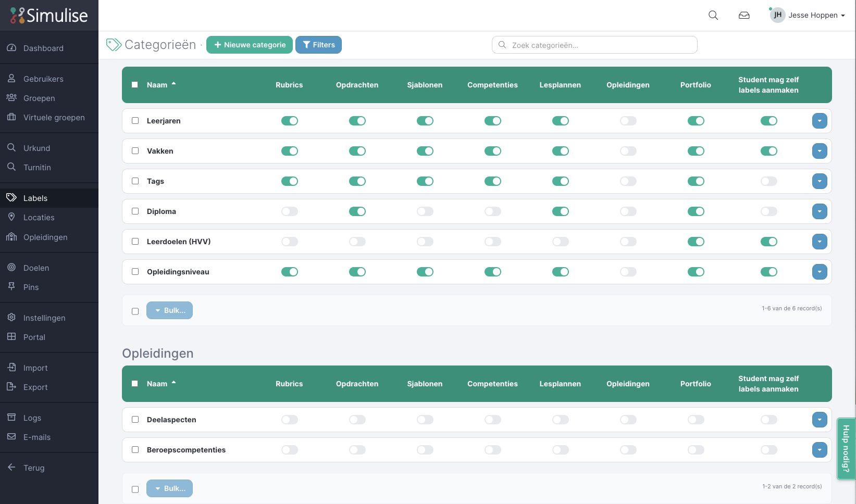Open action dropdown for Leerjaren row

pyautogui.click(x=820, y=121)
